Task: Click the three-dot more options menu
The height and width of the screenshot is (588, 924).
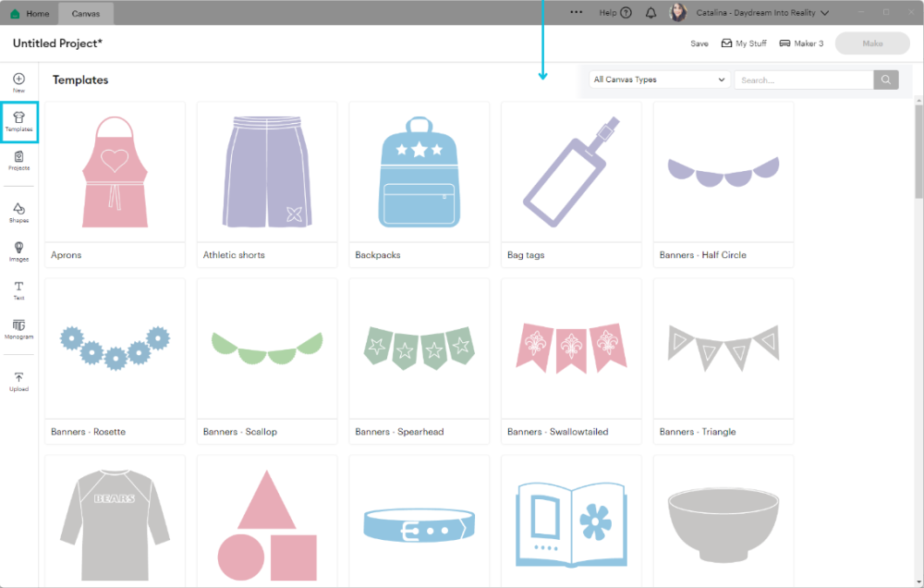Action: click(x=577, y=12)
